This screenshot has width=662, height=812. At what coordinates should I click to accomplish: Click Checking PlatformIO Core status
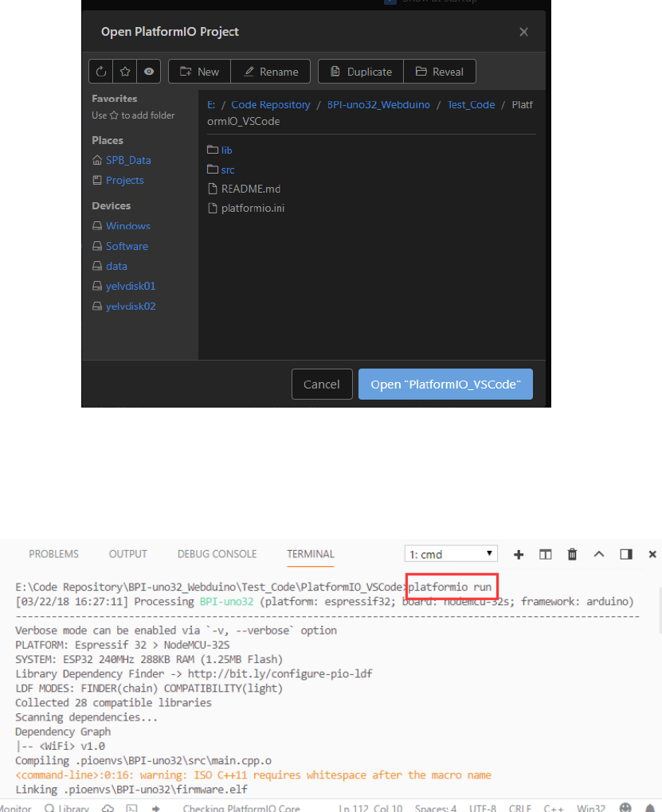point(241,808)
